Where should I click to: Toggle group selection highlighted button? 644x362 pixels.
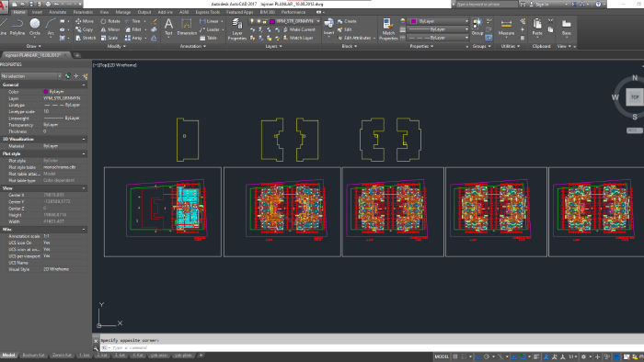point(489,38)
